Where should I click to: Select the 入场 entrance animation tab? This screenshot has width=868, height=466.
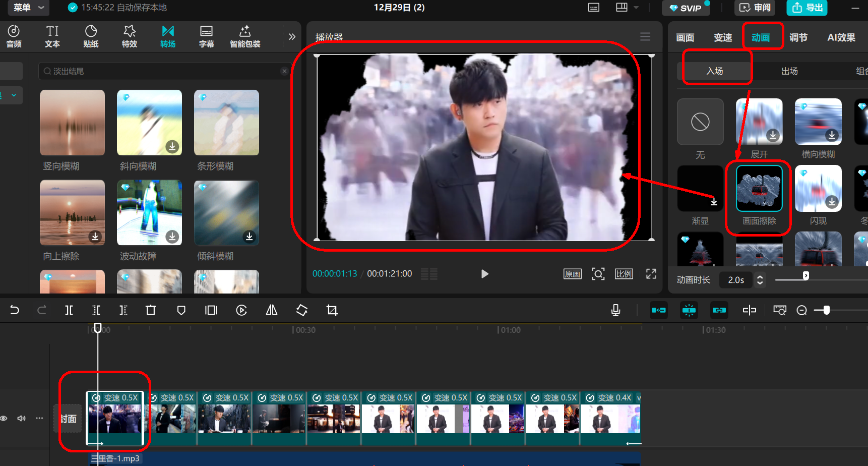point(715,71)
